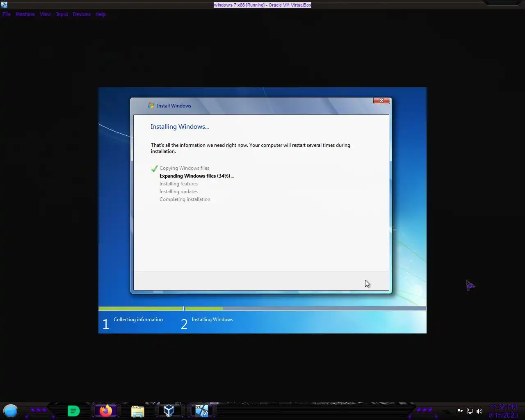Click 'Installing features' step text
This screenshot has height=420, width=525.
(x=178, y=184)
